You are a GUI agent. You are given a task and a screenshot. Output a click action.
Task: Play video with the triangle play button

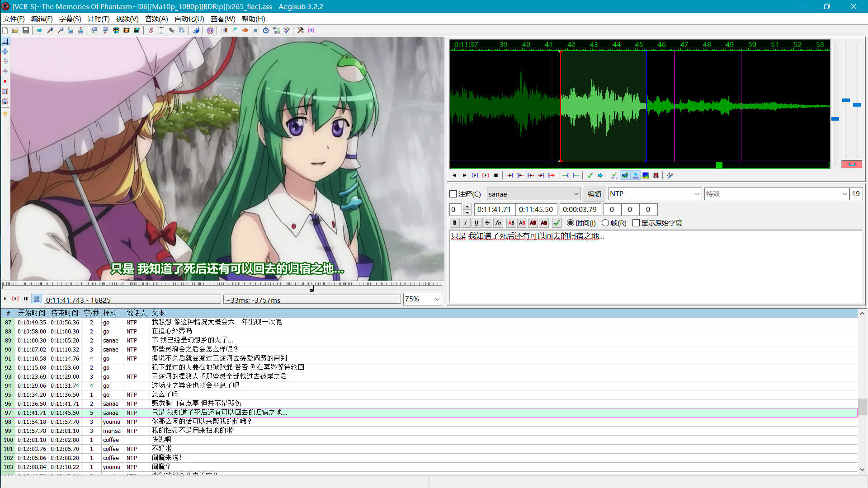point(5,299)
